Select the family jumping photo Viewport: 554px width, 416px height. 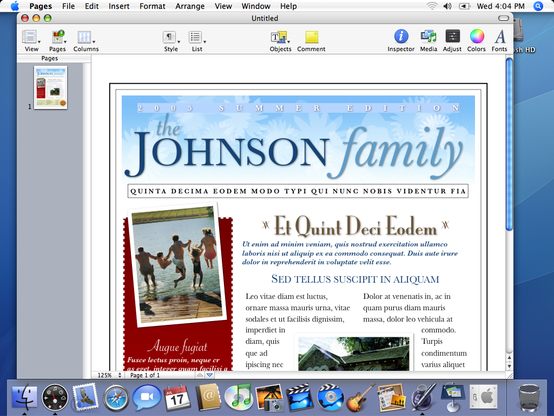[x=178, y=264]
